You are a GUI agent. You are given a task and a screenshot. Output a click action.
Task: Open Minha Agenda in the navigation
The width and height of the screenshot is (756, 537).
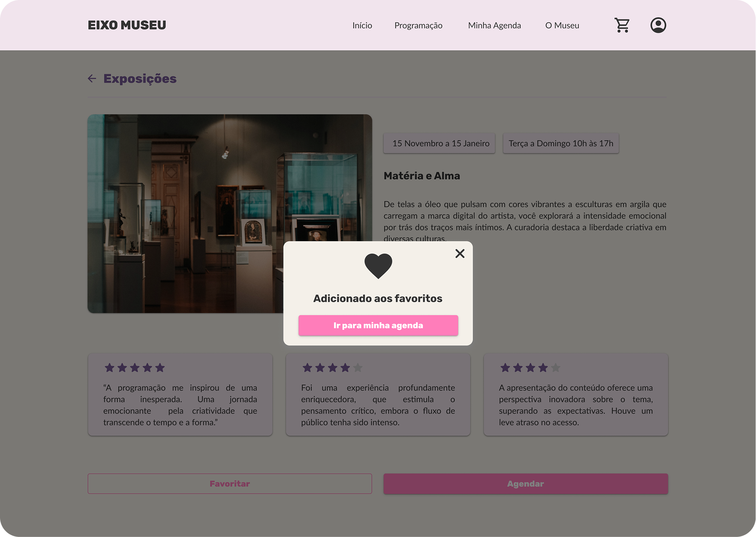click(x=494, y=25)
